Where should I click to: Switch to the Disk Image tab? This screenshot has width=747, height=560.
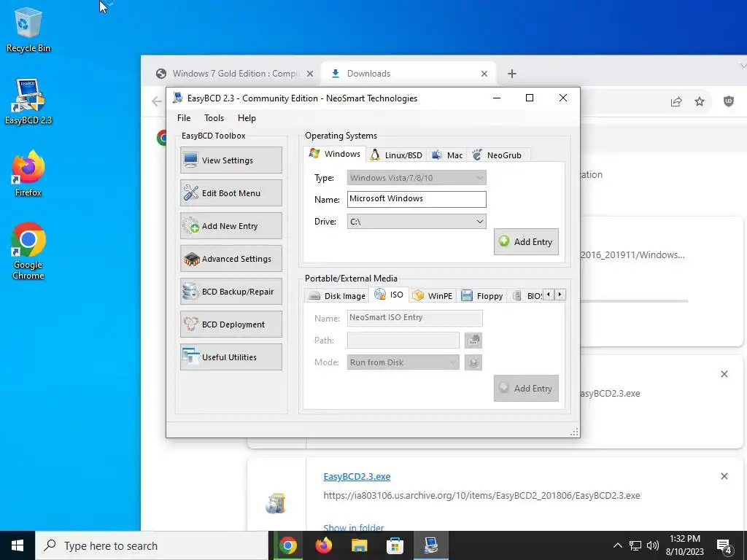(x=337, y=296)
